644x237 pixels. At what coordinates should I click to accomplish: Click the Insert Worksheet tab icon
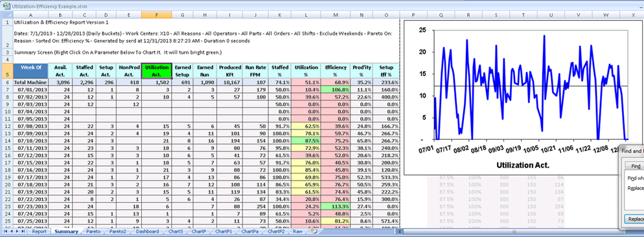(x=314, y=232)
